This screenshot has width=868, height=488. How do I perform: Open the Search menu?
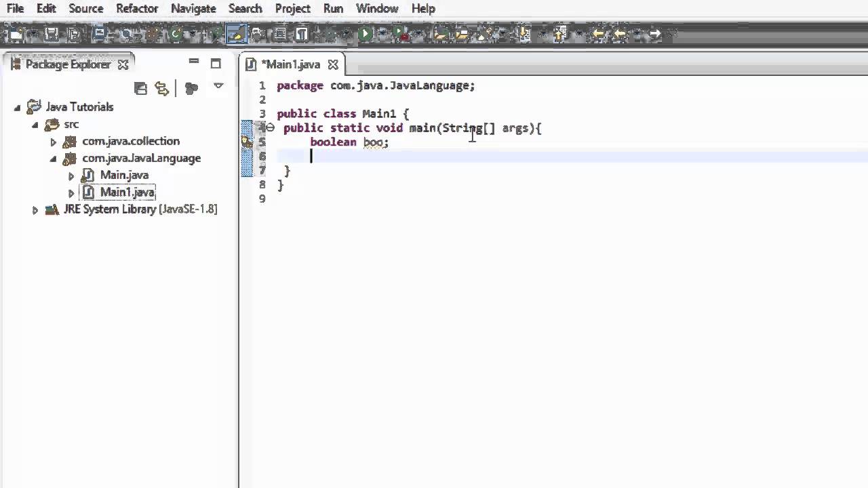tap(245, 9)
